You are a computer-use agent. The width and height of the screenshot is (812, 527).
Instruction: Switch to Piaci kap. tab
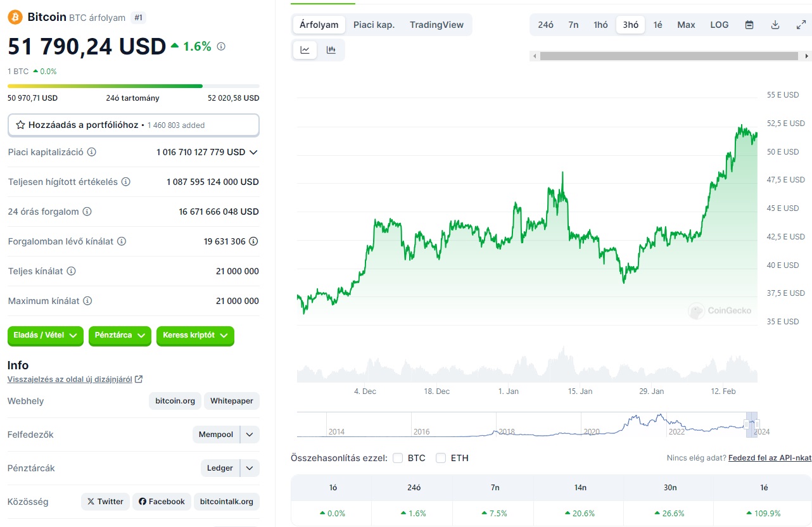coord(374,25)
